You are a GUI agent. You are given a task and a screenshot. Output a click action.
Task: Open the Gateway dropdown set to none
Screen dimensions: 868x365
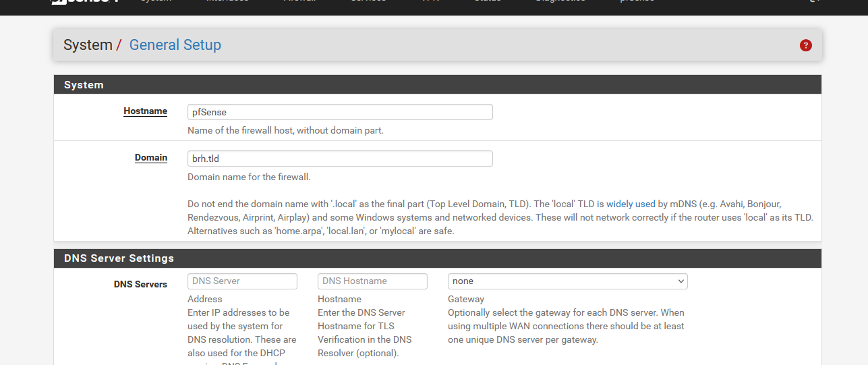click(568, 281)
